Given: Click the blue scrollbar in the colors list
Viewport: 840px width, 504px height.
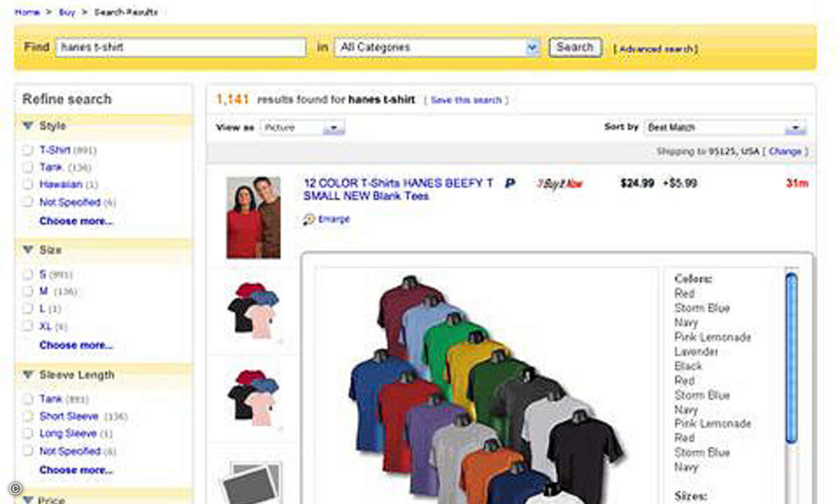Looking at the screenshot, I should 791,357.
